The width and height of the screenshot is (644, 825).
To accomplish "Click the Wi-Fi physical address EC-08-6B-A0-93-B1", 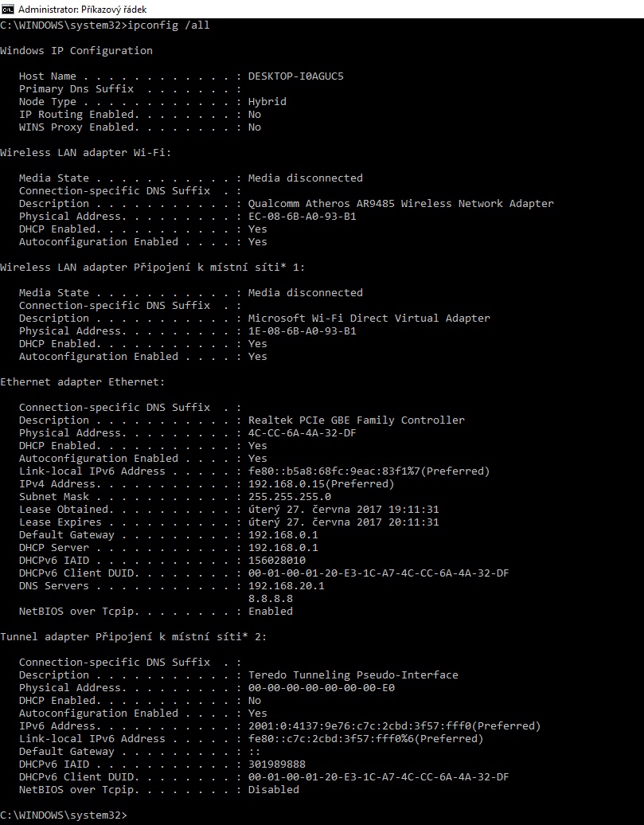I will pos(302,217).
